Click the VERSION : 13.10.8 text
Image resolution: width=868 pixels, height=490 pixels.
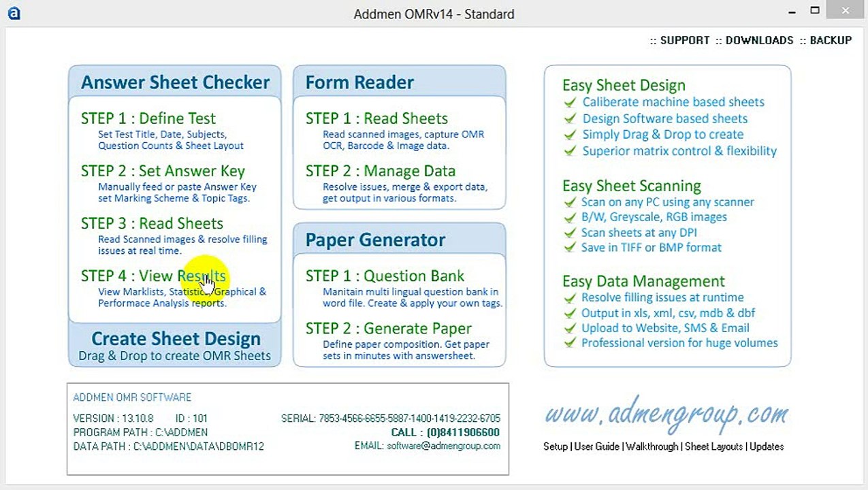(113, 419)
